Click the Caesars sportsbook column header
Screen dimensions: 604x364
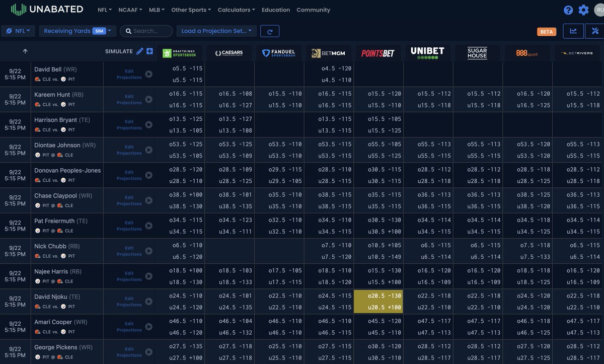coord(229,53)
